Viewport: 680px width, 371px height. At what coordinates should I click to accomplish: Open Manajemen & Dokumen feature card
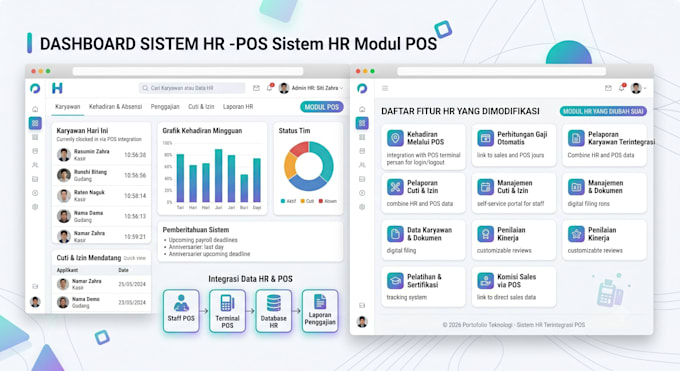(x=605, y=193)
